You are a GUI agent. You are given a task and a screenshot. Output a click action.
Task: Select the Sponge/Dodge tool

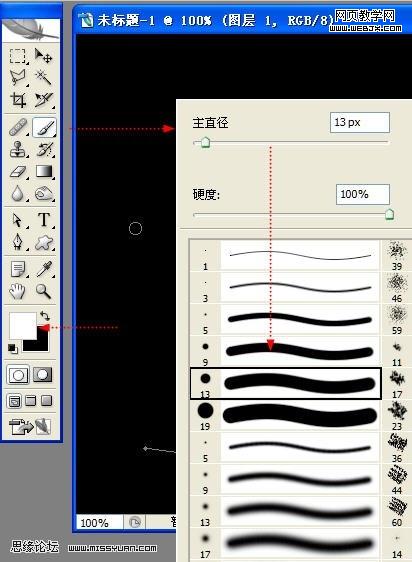click(x=44, y=194)
